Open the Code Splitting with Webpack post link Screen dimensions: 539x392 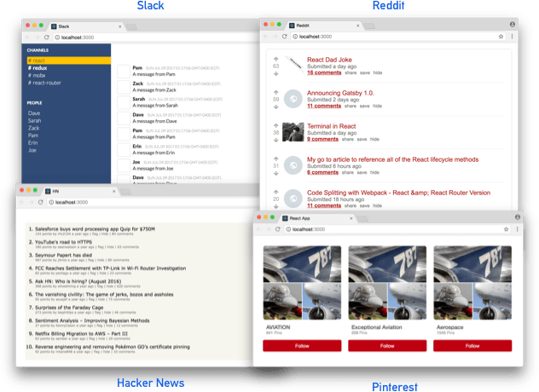[x=398, y=193]
